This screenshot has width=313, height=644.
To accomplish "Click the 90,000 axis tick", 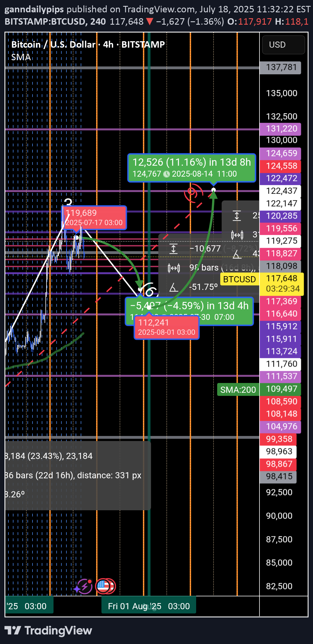I will tap(279, 516).
